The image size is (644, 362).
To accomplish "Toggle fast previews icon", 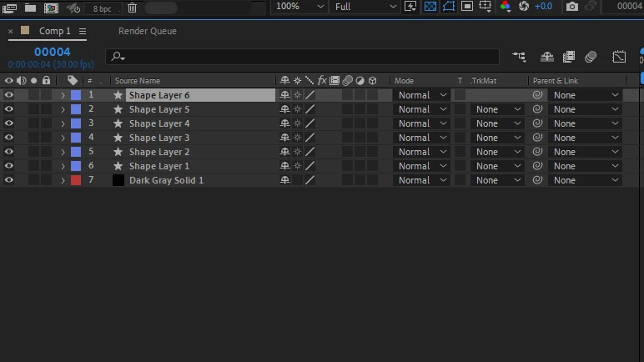I will 410,6.
